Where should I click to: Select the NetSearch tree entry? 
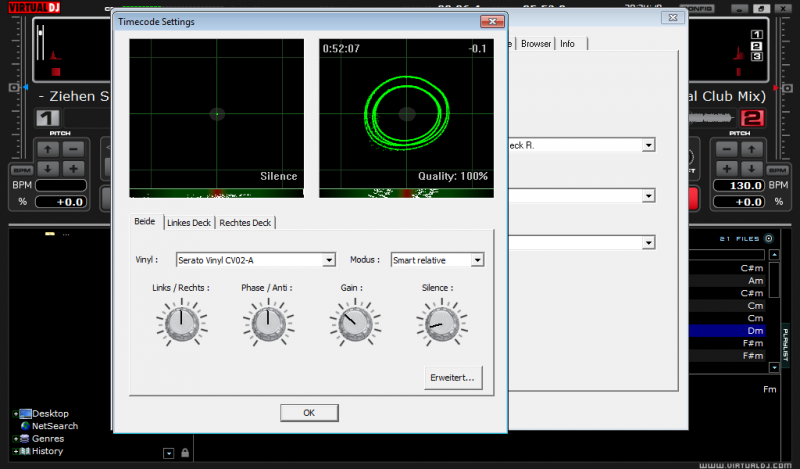pos(55,426)
